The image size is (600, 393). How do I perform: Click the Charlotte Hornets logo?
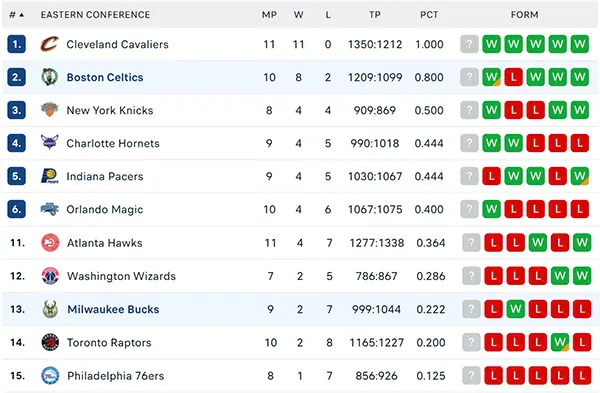[x=50, y=143]
